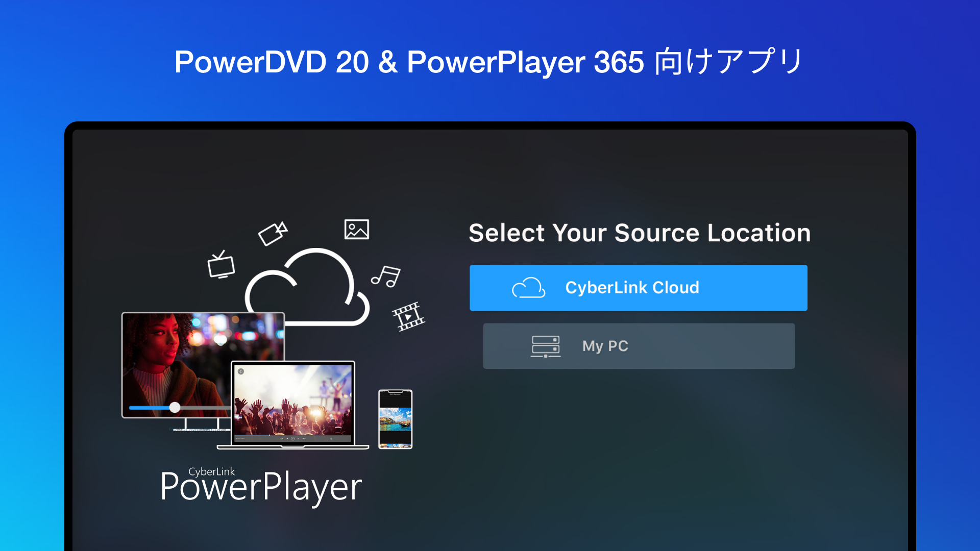Click the PC server icon next to My PC

pyautogui.click(x=546, y=346)
